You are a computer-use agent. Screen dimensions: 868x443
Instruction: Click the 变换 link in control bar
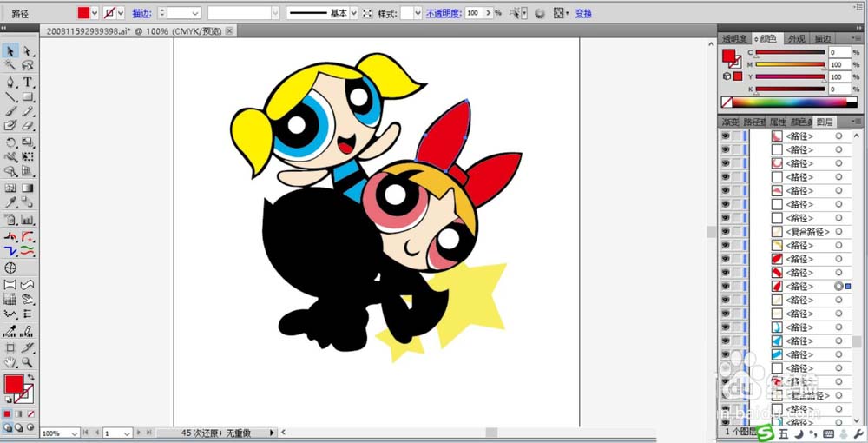(583, 13)
